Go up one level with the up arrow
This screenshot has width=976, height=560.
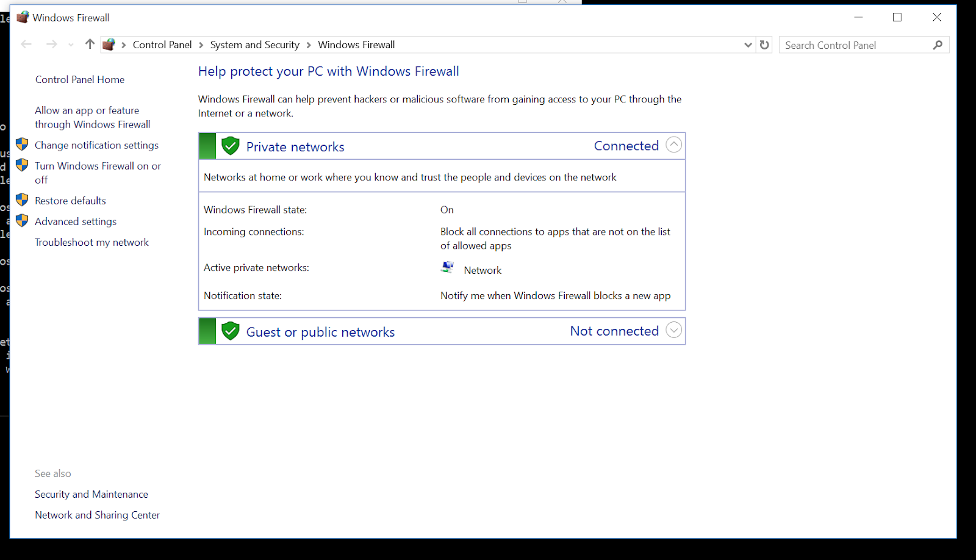(90, 44)
